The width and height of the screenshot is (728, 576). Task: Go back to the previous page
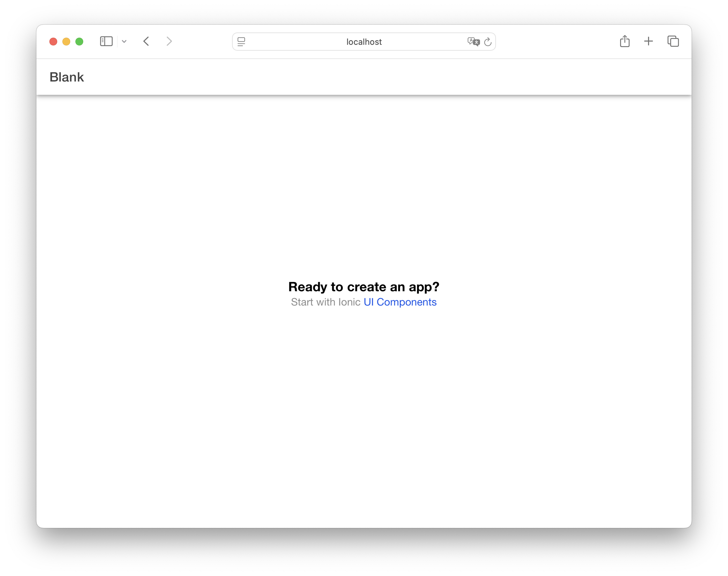[x=146, y=41]
